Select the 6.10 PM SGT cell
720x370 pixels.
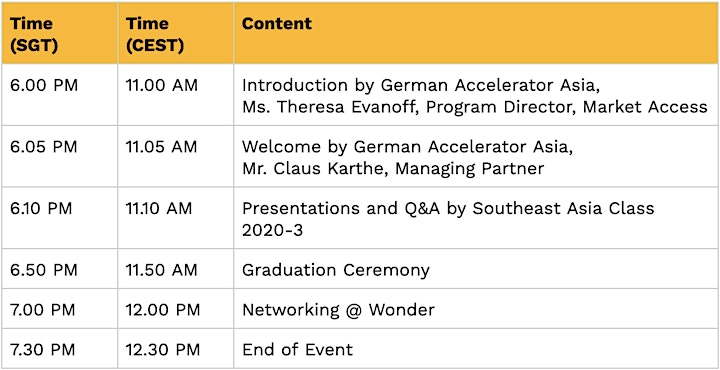(x=59, y=218)
